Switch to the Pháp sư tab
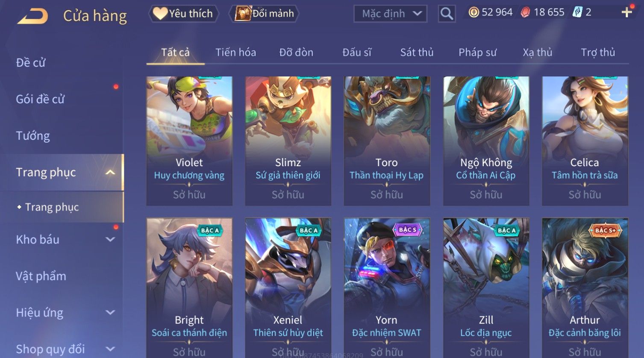The height and width of the screenshot is (358, 644). tap(477, 53)
